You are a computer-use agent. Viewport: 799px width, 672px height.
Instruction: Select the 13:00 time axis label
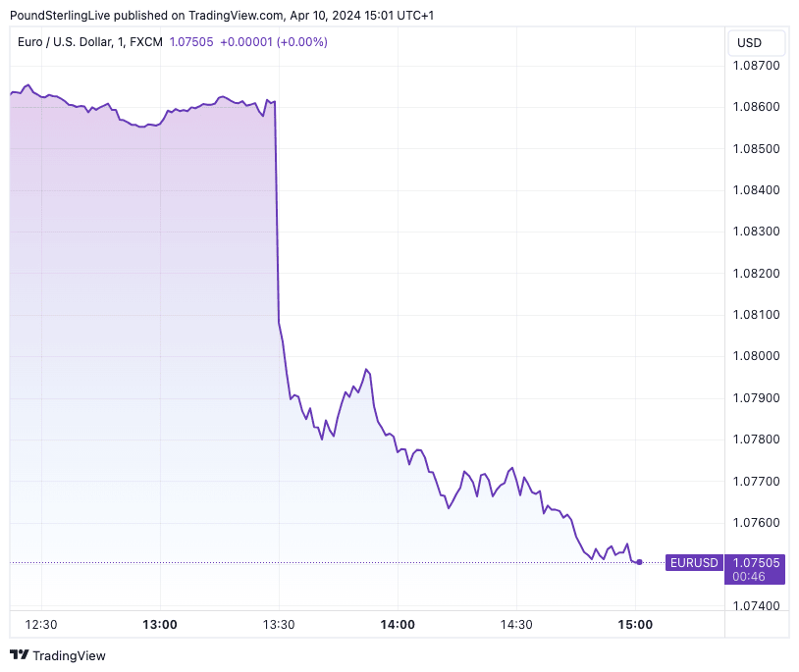click(160, 625)
